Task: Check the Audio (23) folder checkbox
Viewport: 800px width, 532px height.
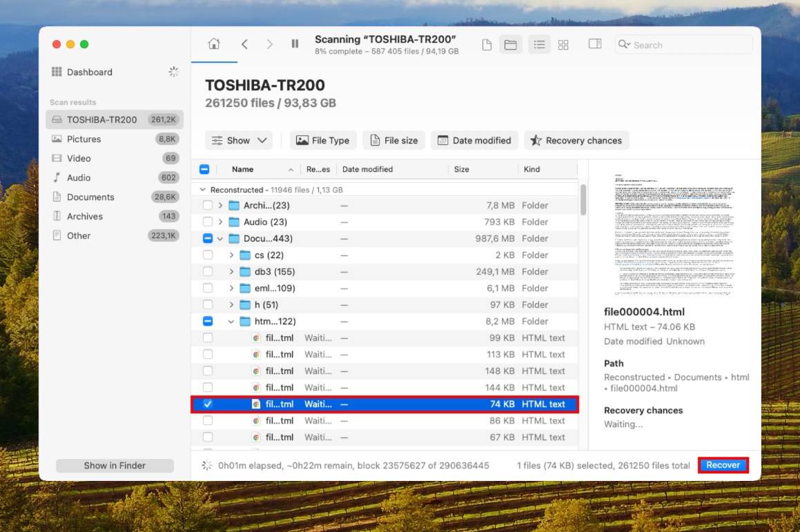Action: [208, 221]
